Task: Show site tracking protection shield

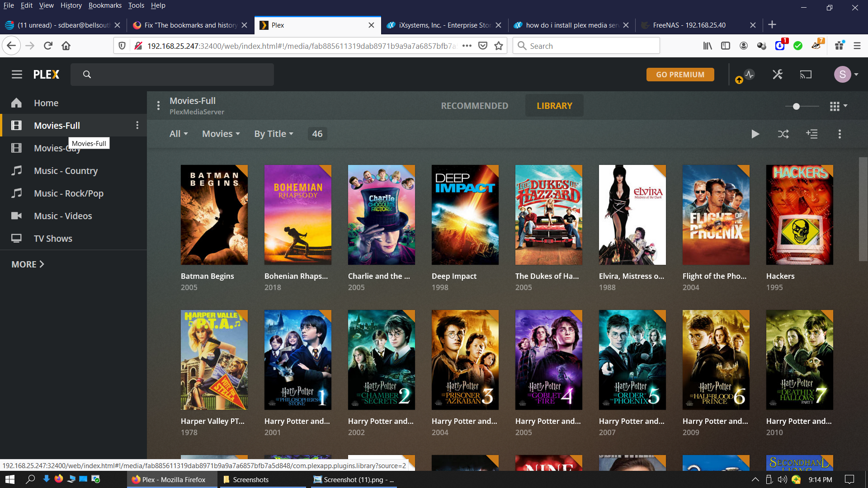Action: click(x=122, y=46)
